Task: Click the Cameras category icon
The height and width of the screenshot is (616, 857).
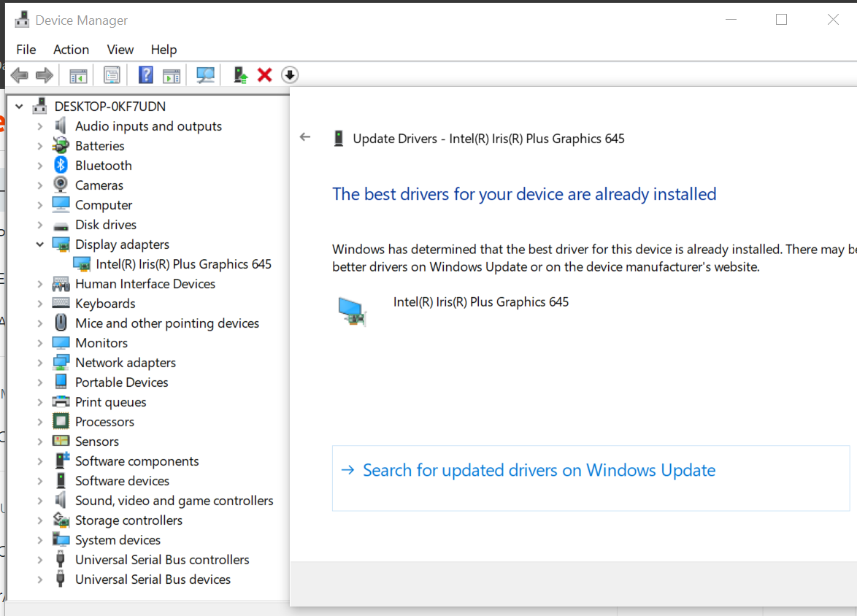Action: click(x=61, y=185)
